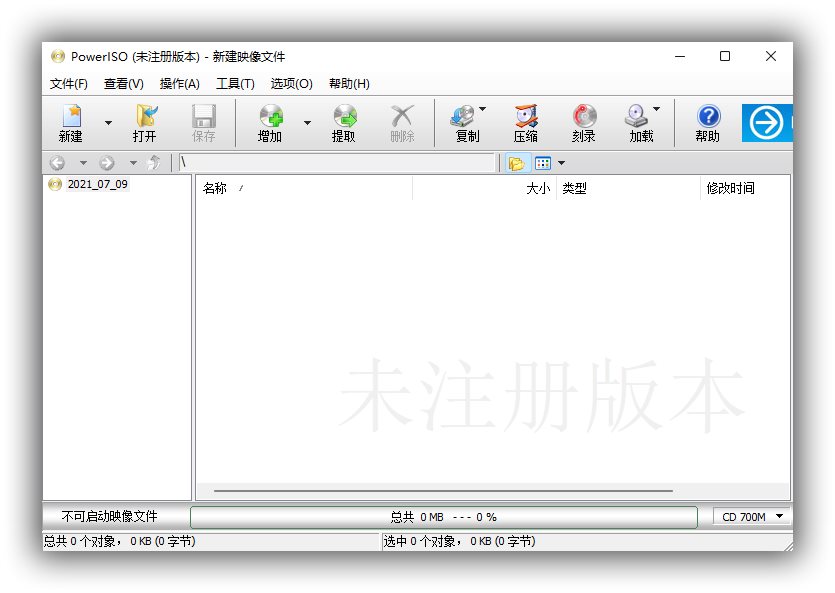Click the view mode grid icon
835x593 pixels.
tap(543, 163)
